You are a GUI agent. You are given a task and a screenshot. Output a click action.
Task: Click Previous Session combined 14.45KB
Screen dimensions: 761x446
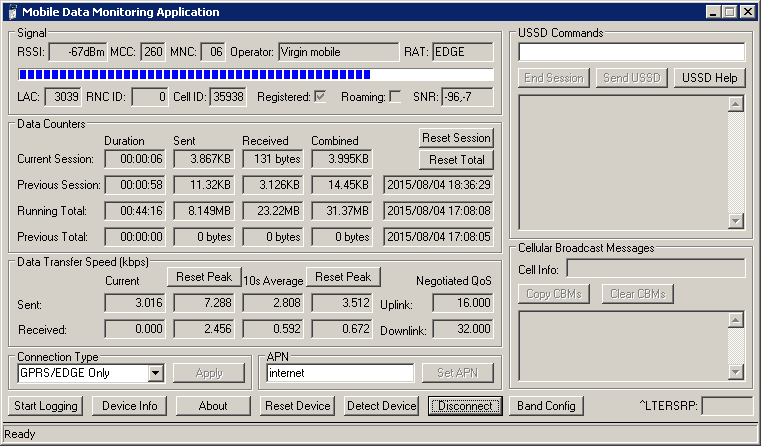tap(342, 185)
